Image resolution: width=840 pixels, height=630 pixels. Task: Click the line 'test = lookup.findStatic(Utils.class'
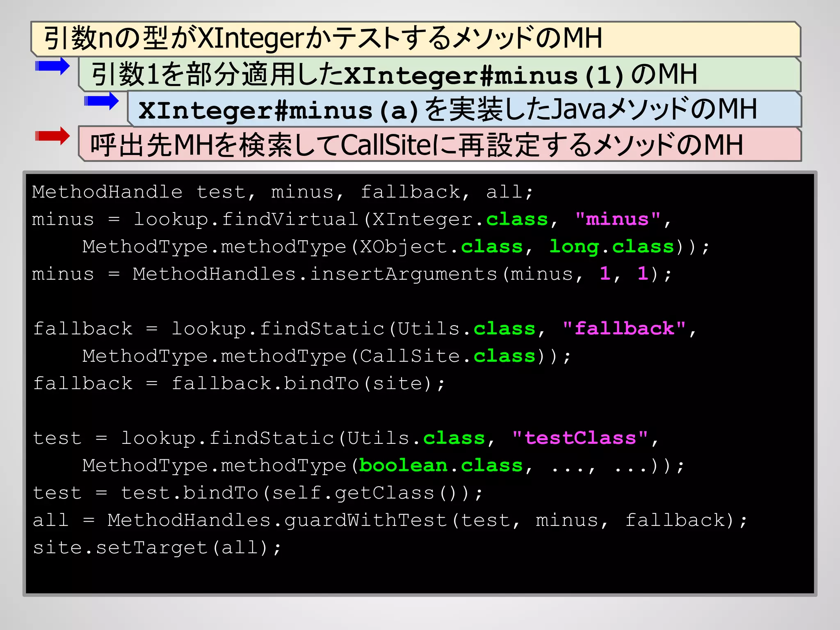[x=346, y=438]
